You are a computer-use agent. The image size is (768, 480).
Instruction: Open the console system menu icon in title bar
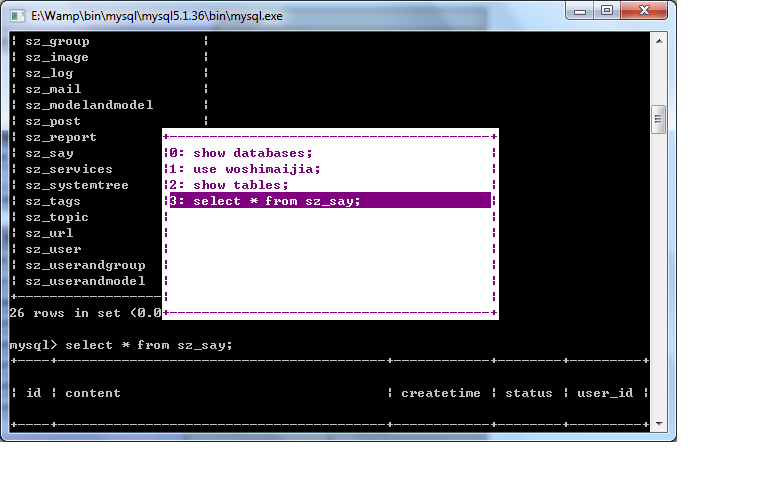(16, 11)
